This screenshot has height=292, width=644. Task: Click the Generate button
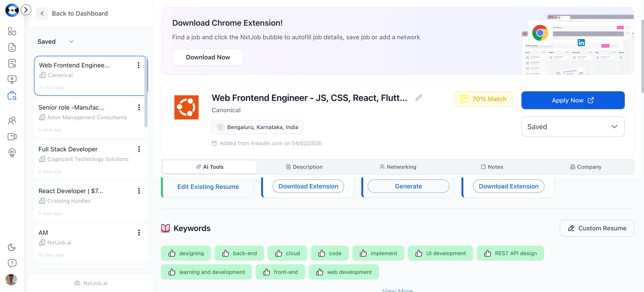(x=408, y=186)
